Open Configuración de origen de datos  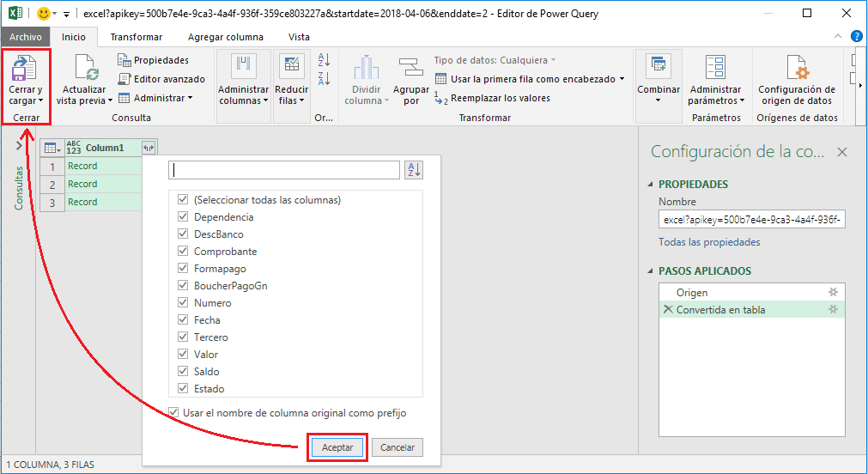tap(796, 68)
